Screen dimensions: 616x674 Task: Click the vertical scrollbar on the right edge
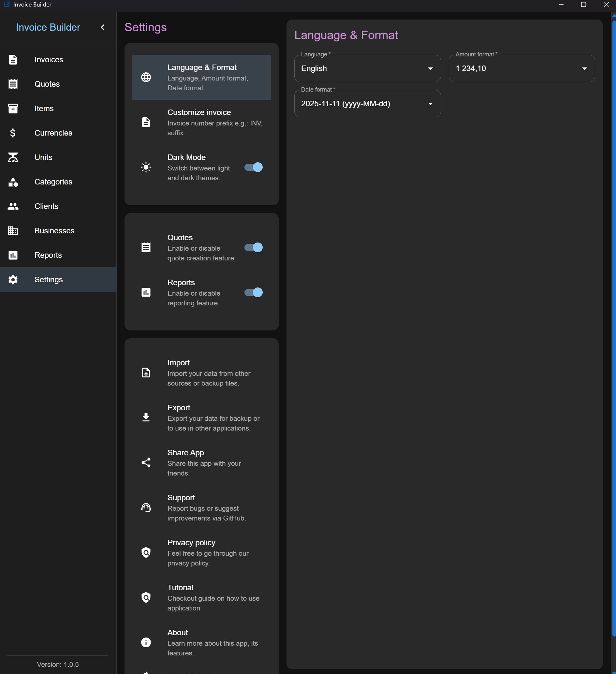(614, 328)
